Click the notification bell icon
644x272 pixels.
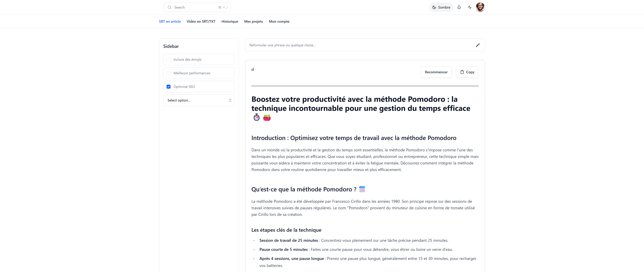coord(459,7)
